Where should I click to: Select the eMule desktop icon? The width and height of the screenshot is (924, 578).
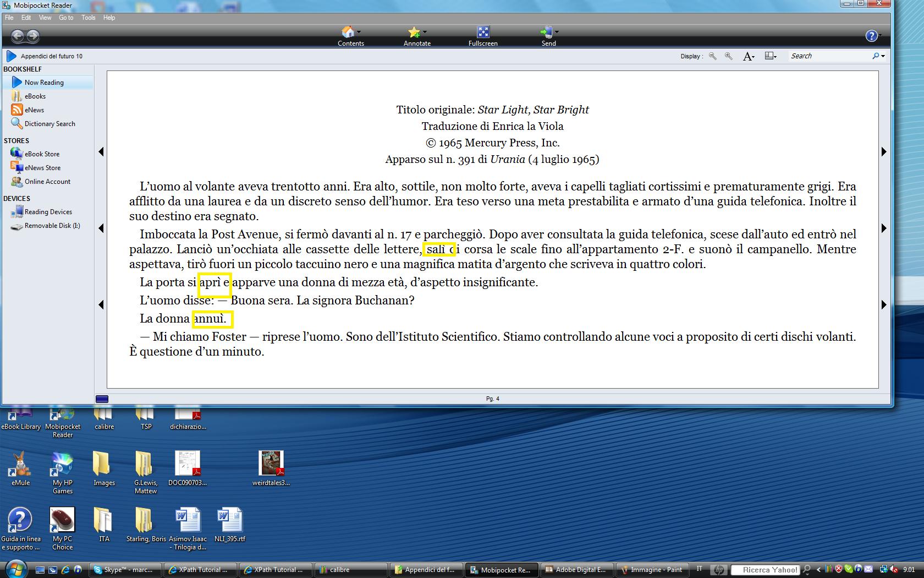click(20, 469)
